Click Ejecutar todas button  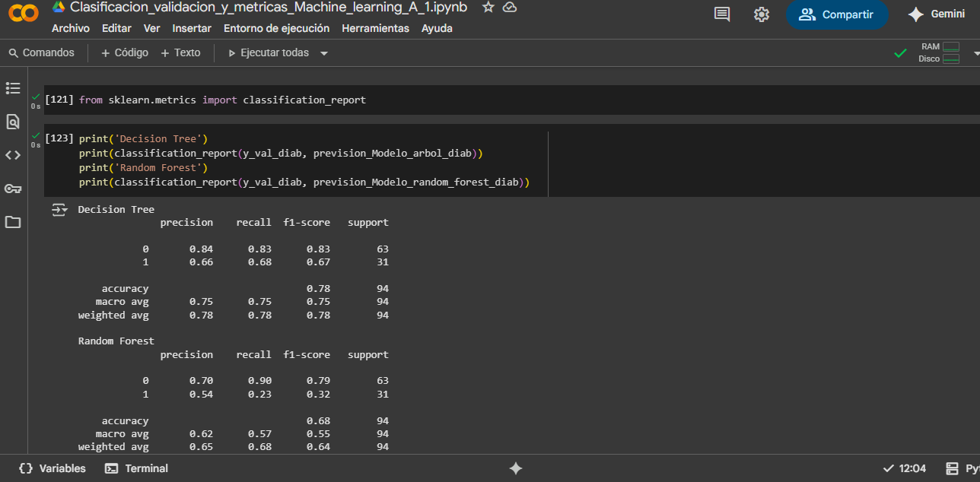269,52
